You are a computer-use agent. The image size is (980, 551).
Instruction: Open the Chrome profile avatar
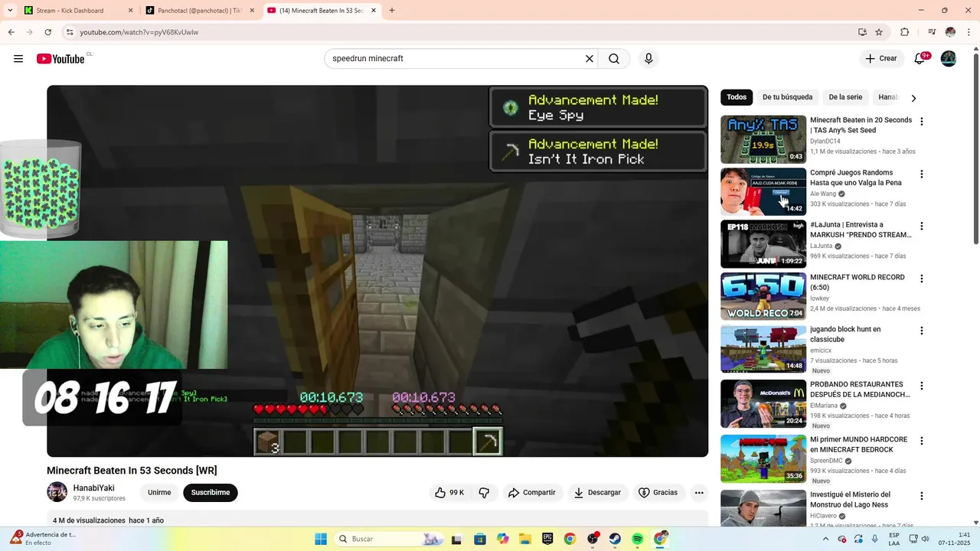[x=950, y=32]
